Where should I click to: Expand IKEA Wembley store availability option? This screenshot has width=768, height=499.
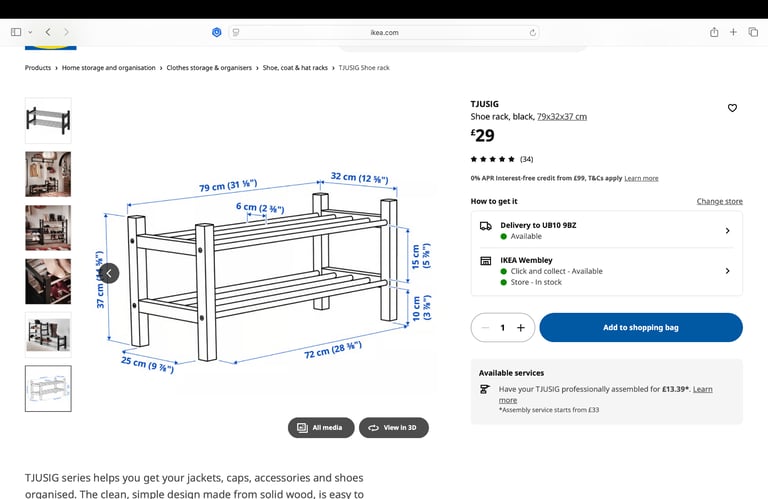pyautogui.click(x=606, y=271)
